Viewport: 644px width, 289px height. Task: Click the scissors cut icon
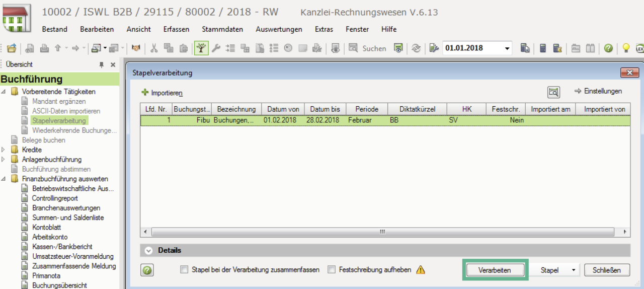pos(154,48)
